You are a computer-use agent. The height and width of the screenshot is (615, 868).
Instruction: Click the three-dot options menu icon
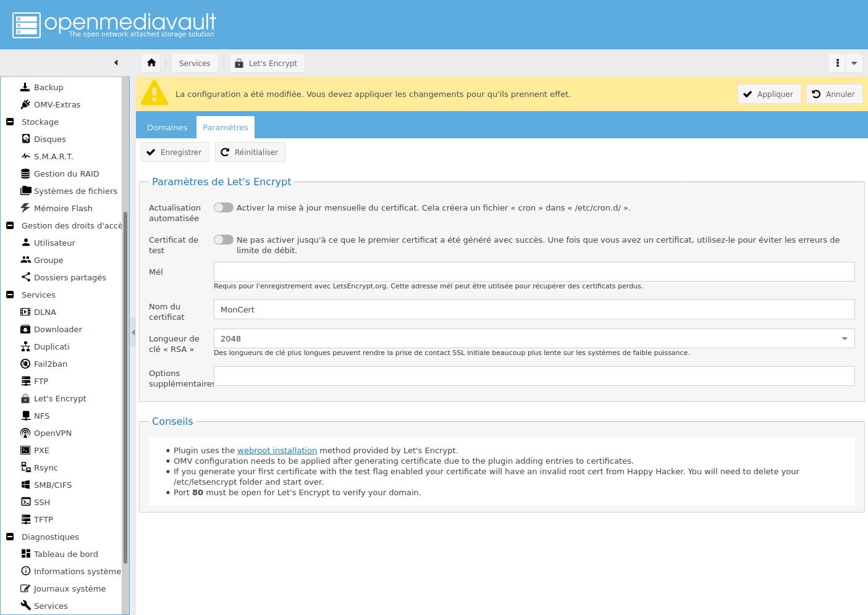tap(837, 63)
